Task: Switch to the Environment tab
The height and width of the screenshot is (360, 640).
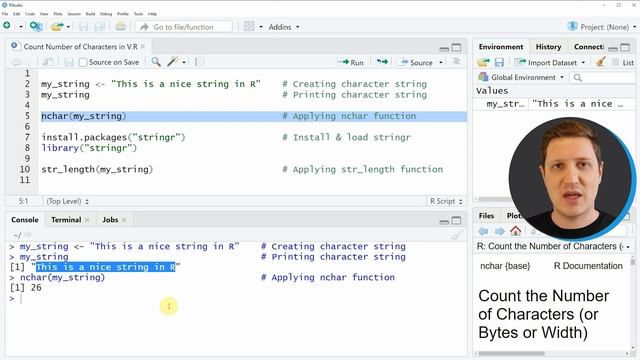Action: click(x=501, y=47)
